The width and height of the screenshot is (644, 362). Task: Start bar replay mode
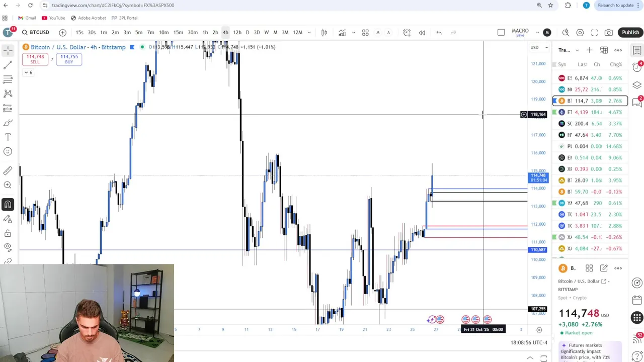422,33
